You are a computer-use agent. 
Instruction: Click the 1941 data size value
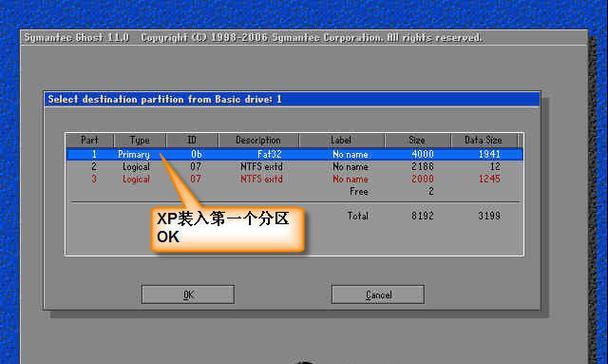(x=489, y=154)
